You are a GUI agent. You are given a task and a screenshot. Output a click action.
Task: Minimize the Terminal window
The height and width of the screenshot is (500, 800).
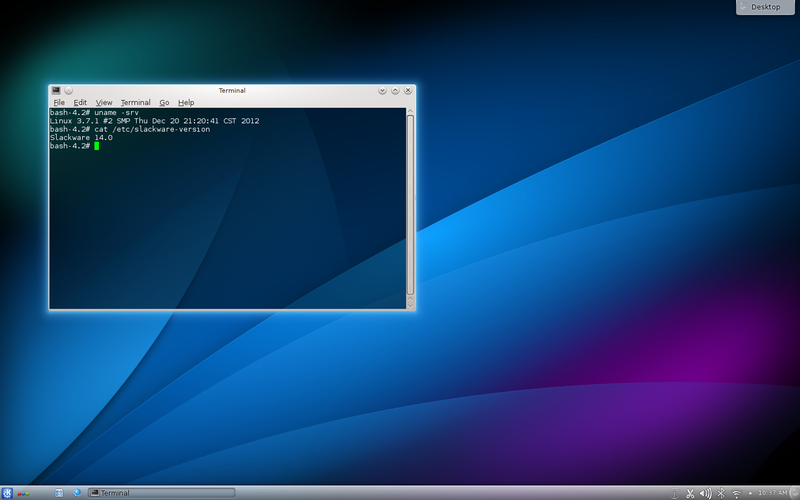[x=382, y=90]
